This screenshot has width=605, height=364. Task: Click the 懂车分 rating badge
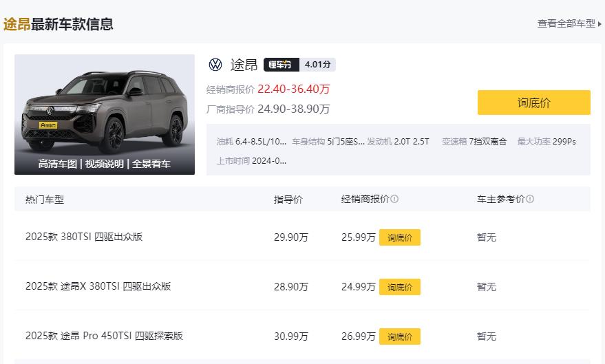point(282,65)
